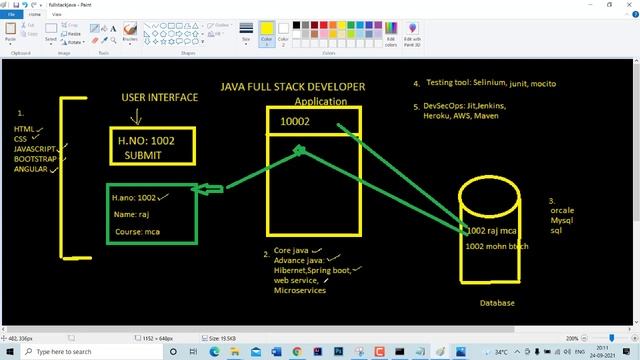Activate the Color 1 button
Image resolution: width=640 pixels, height=360 pixels.
(x=267, y=34)
